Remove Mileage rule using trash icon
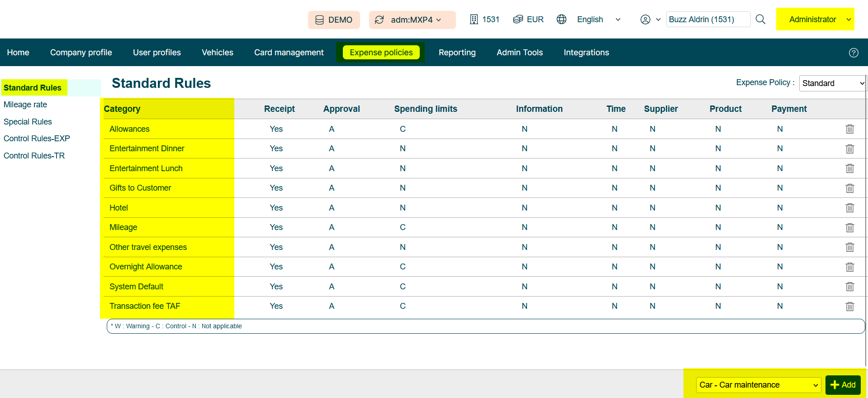 pos(849,227)
